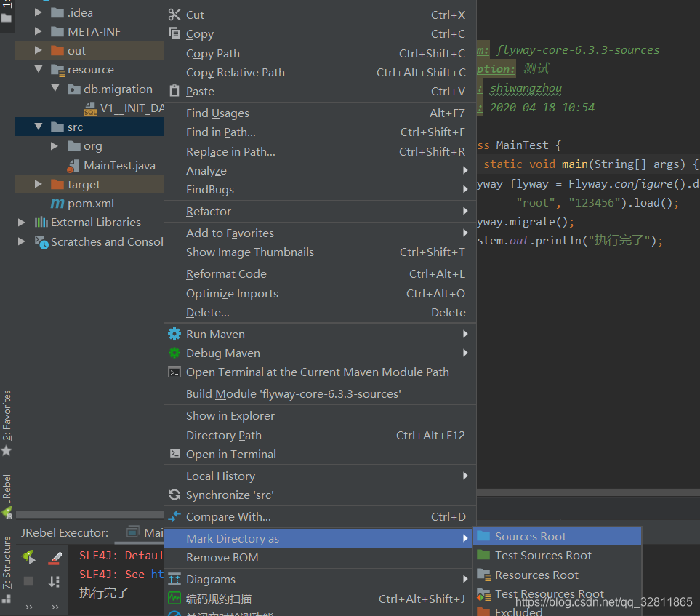Click the Scratches and Consoles icon
This screenshot has width=700, height=616.
41,242
